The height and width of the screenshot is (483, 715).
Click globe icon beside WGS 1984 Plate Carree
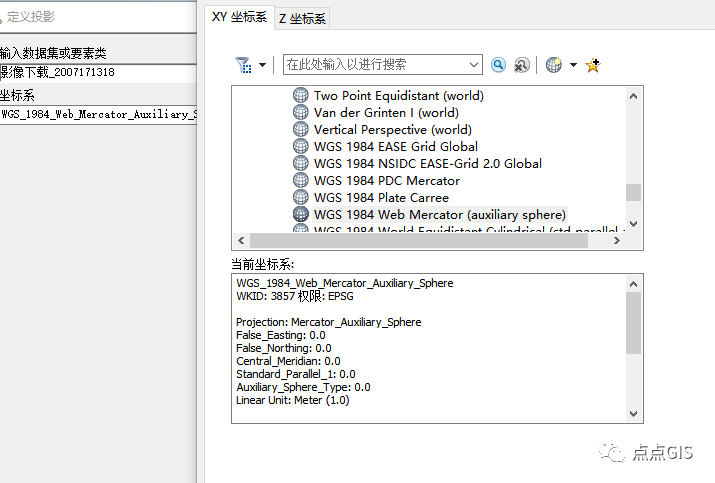point(301,197)
